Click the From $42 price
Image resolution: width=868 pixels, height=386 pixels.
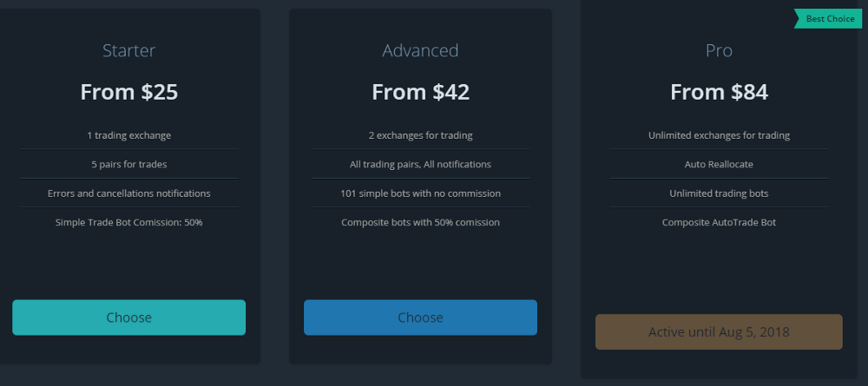coord(421,92)
